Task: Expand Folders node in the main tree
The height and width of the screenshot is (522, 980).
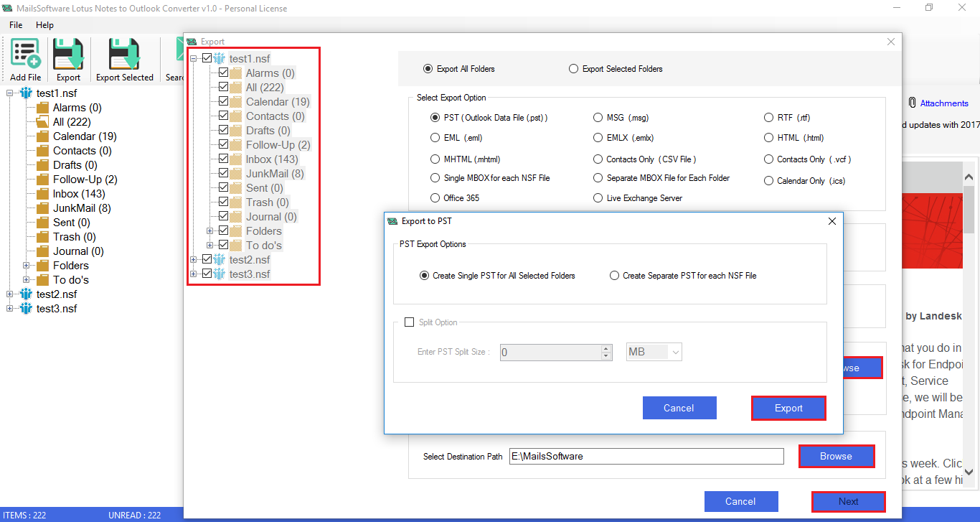Action: (x=27, y=266)
